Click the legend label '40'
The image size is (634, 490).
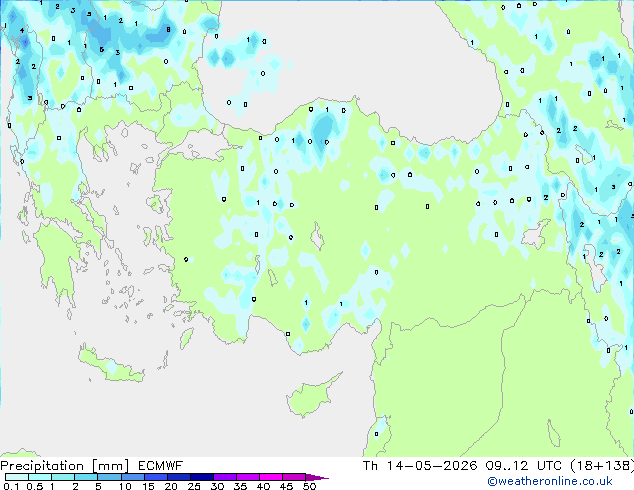pyautogui.click(x=263, y=486)
